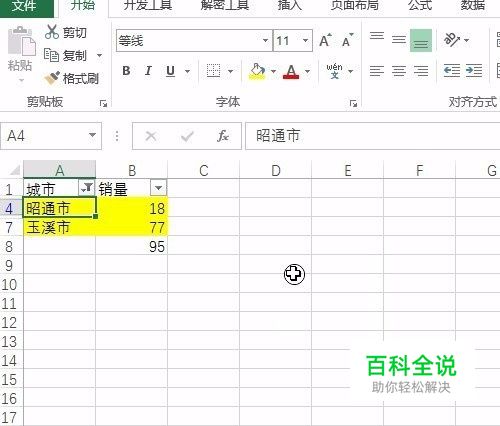Open font color dropdown arrow
The width and height of the screenshot is (500, 426).
(307, 71)
